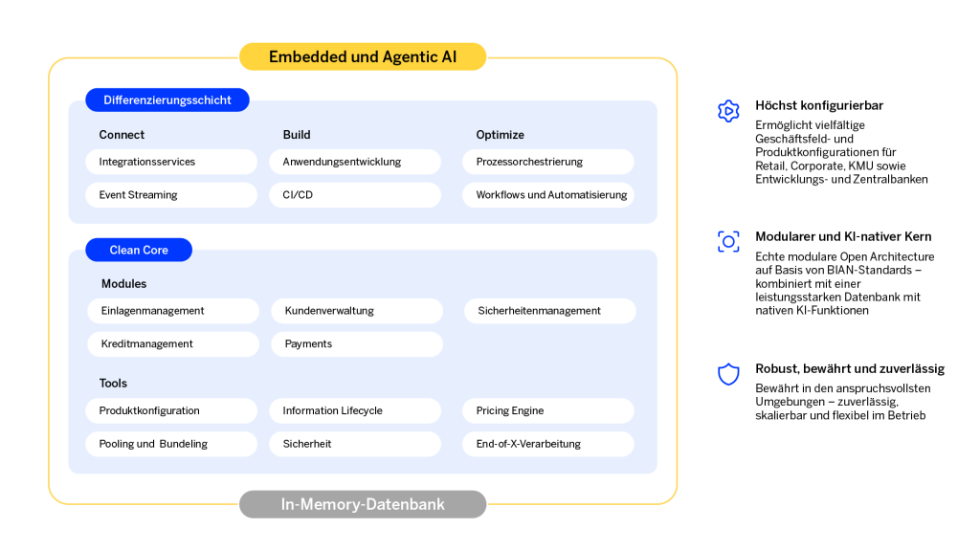This screenshot has height=551, width=980.
Task: Click the focus-frame icon beside Modularer und KI-nativer Kern
Action: pos(728,242)
